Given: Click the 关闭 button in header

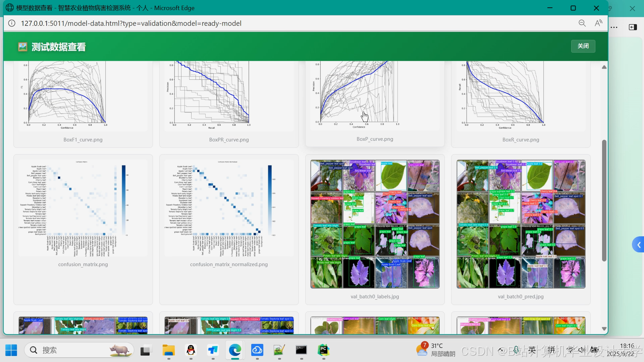Looking at the screenshot, I should (583, 46).
